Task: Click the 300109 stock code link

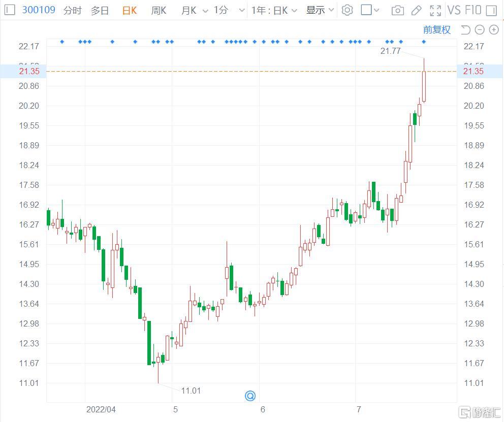Action: [39, 10]
